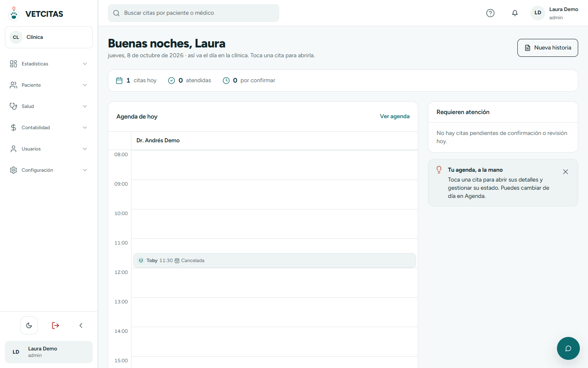Click the Configuración gear icon
This screenshot has height=368, width=588.
click(x=13, y=170)
